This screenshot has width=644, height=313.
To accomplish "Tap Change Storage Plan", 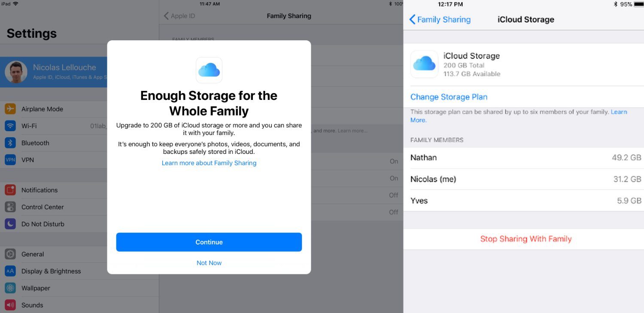I will [449, 97].
